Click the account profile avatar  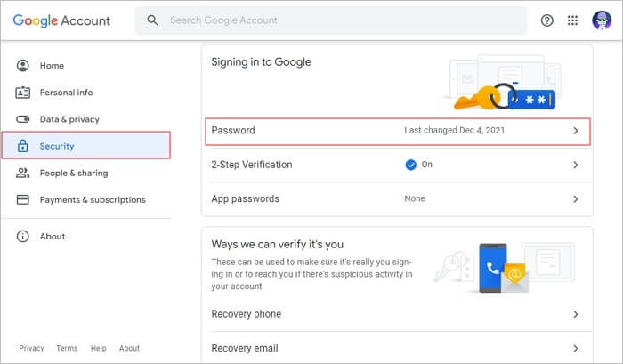tap(599, 20)
